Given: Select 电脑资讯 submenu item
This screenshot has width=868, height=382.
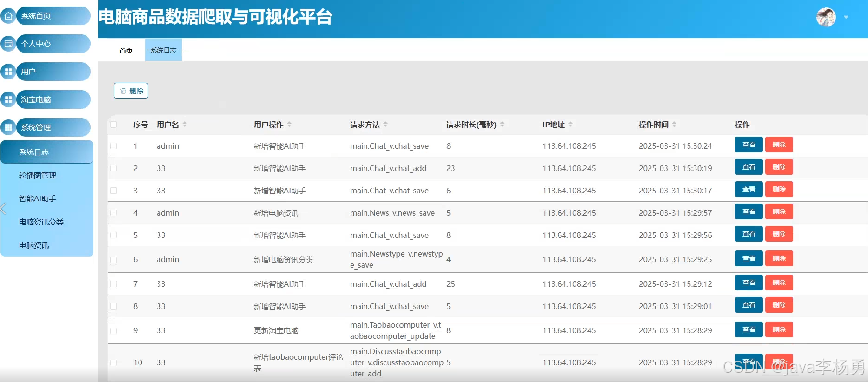Looking at the screenshot, I should (47, 245).
